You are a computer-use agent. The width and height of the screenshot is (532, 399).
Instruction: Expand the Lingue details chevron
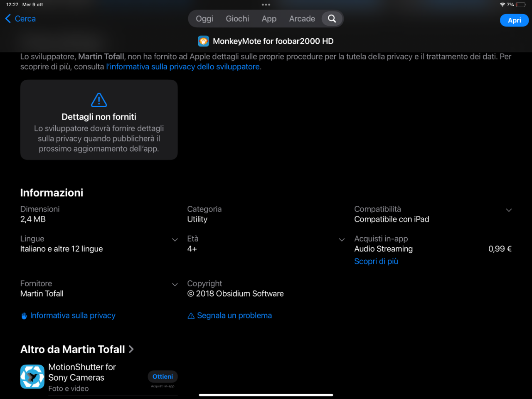tap(175, 240)
